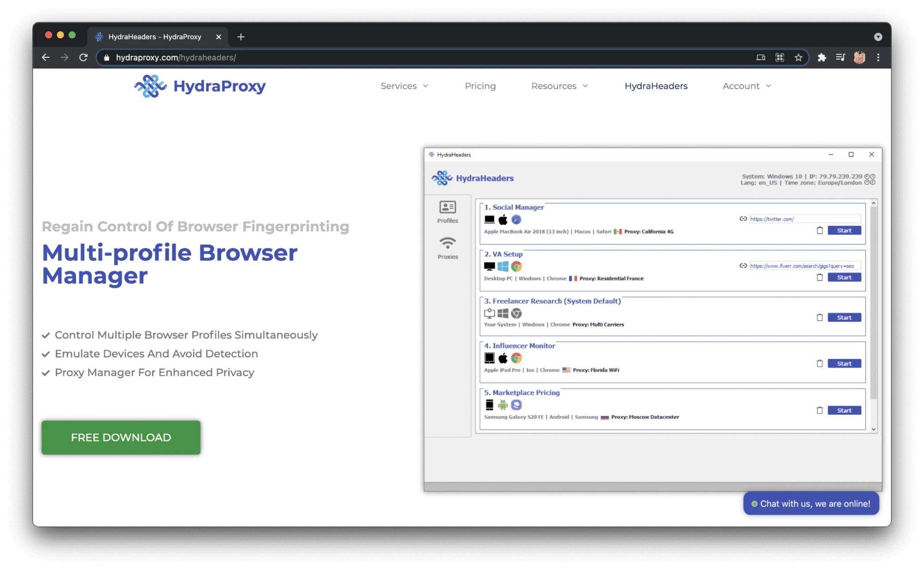Start the VA Setup profile
924x570 pixels.
(x=844, y=277)
